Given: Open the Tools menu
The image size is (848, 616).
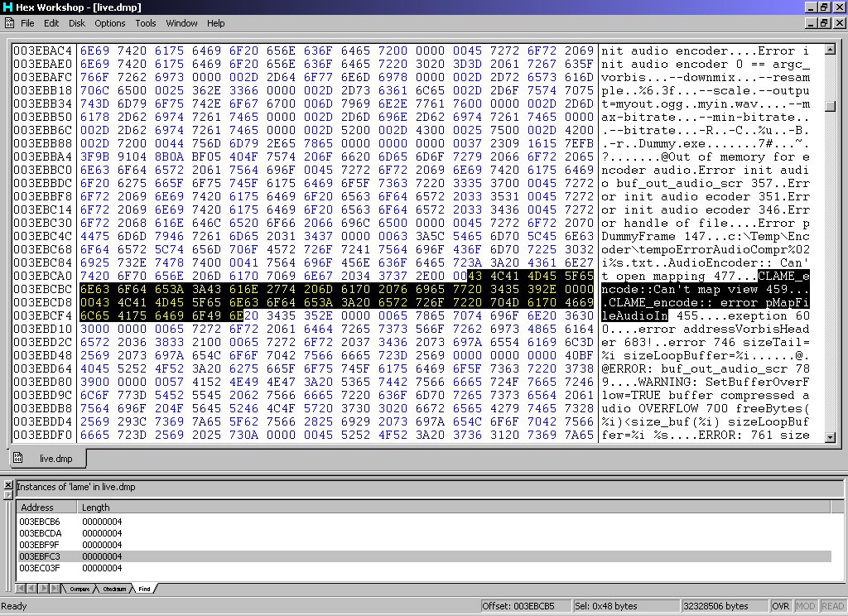Looking at the screenshot, I should click(146, 23).
